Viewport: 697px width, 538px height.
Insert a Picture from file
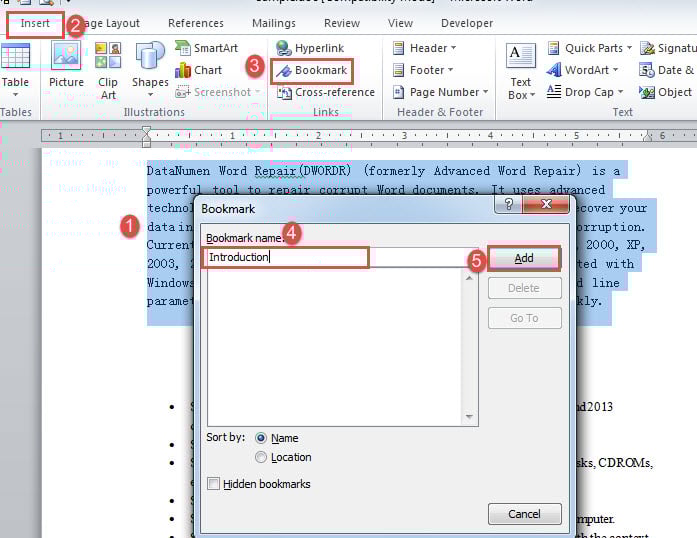(66, 64)
